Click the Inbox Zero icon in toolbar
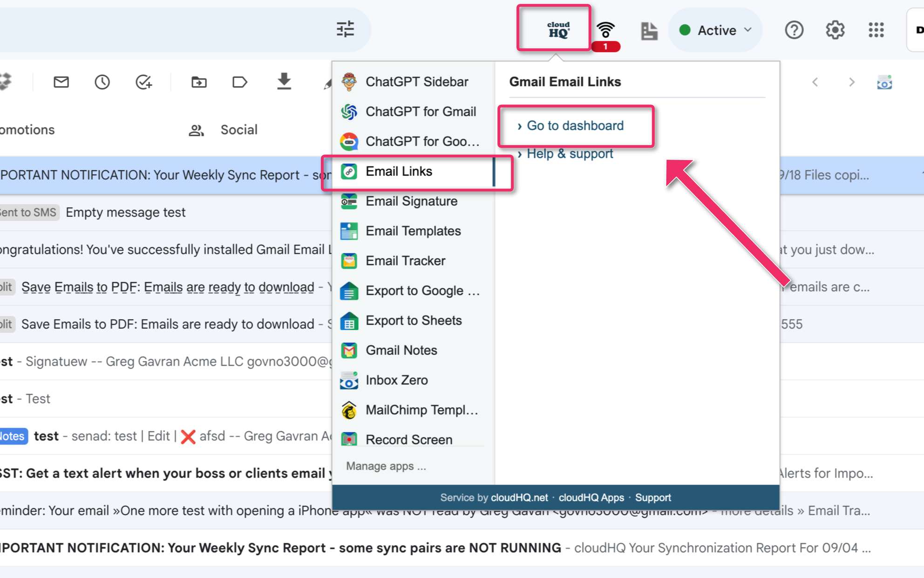 (884, 83)
